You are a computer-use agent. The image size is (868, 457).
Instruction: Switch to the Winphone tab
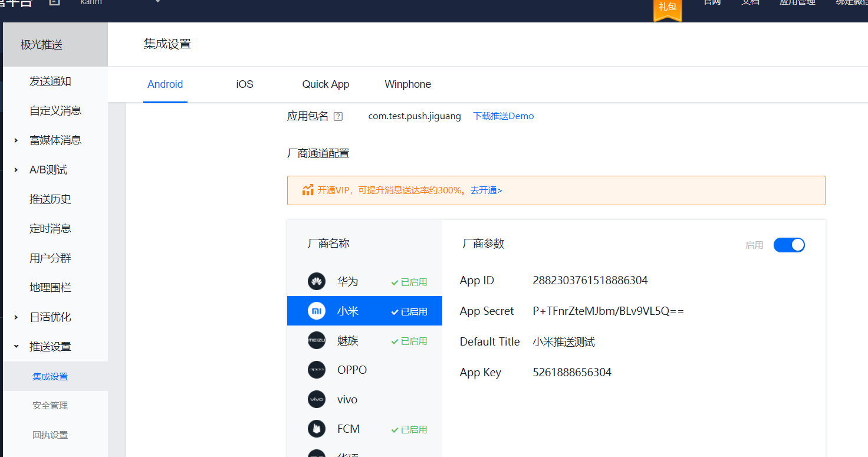pyautogui.click(x=407, y=84)
